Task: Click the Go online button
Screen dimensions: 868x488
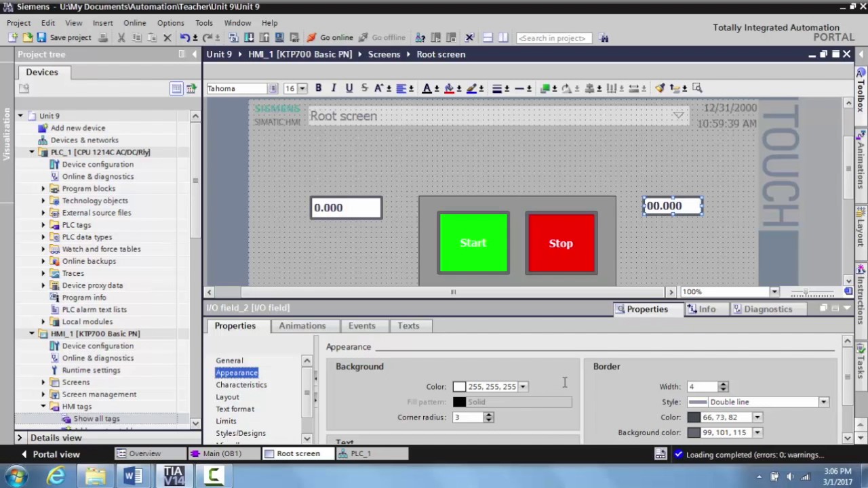Action: [330, 38]
